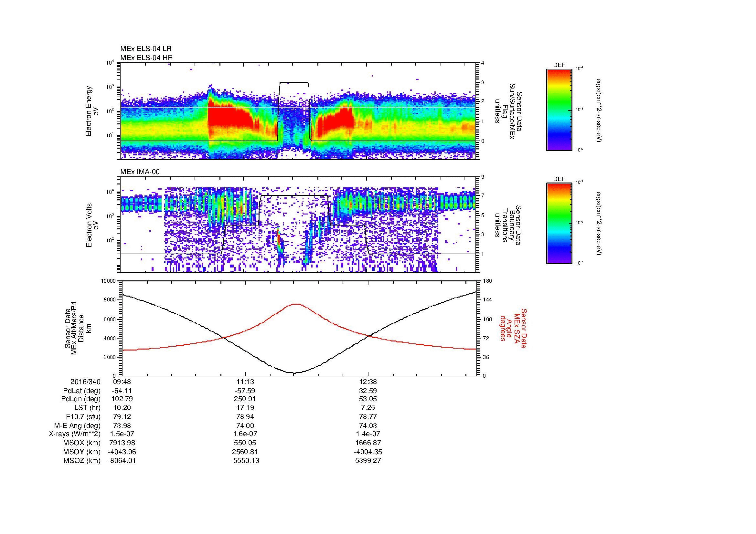The width and height of the screenshot is (756, 534).
Task: Click the MSOX value '1666.87'
Action: [368, 443]
